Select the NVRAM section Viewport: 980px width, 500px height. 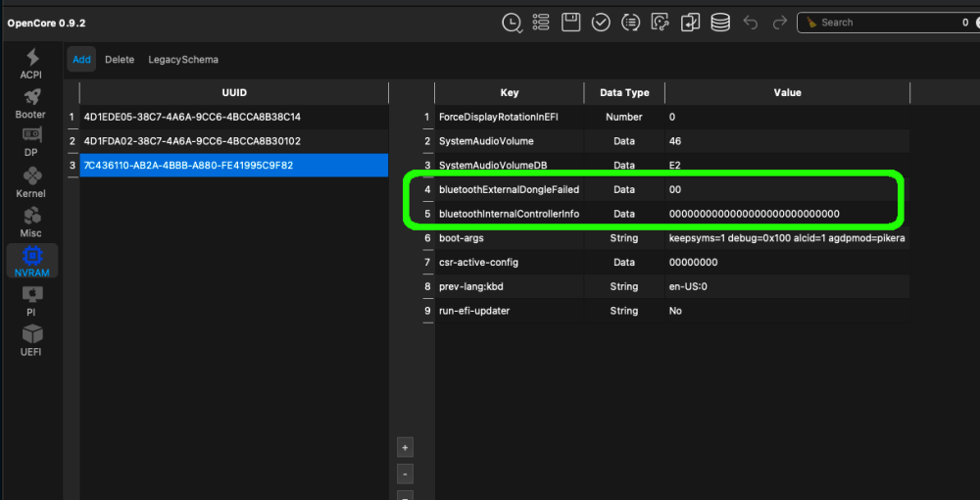(x=32, y=261)
